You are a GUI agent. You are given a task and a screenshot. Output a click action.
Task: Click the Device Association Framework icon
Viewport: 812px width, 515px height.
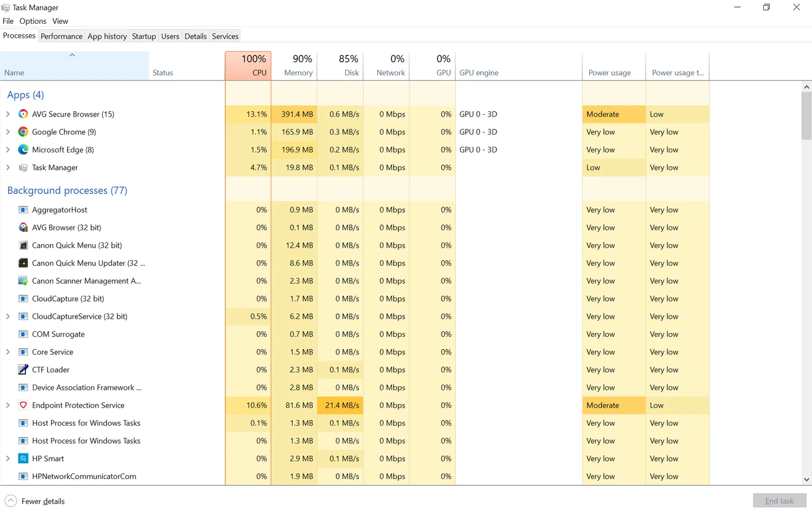tap(23, 387)
